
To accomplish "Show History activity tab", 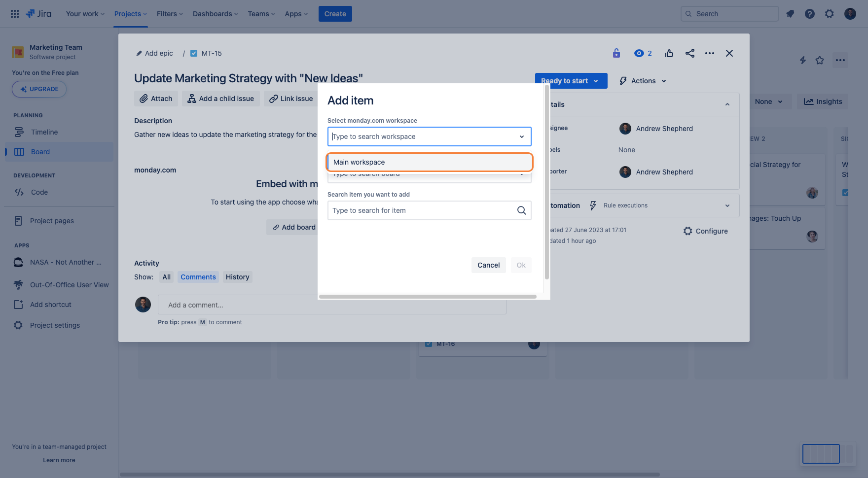I will (x=238, y=277).
